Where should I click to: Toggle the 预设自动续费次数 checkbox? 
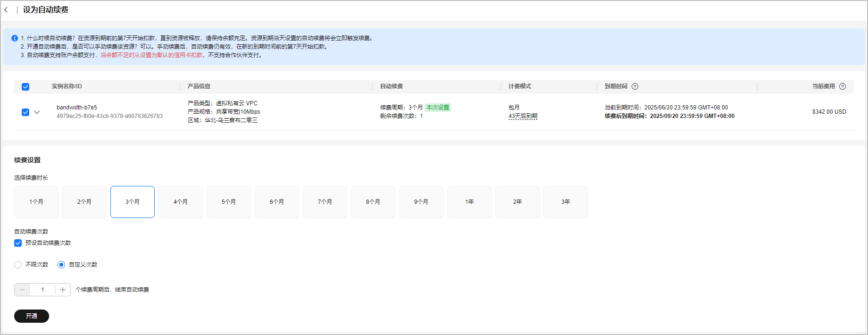pos(18,243)
